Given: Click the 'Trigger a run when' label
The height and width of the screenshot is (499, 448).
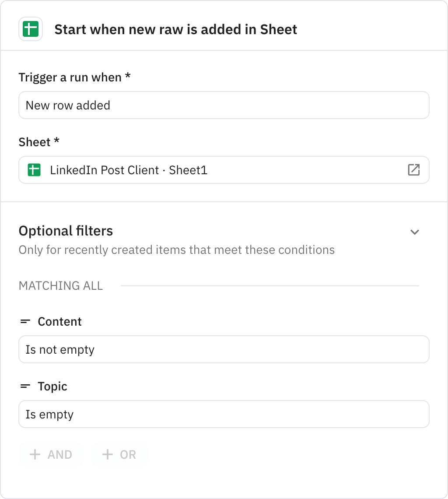Looking at the screenshot, I should [74, 77].
